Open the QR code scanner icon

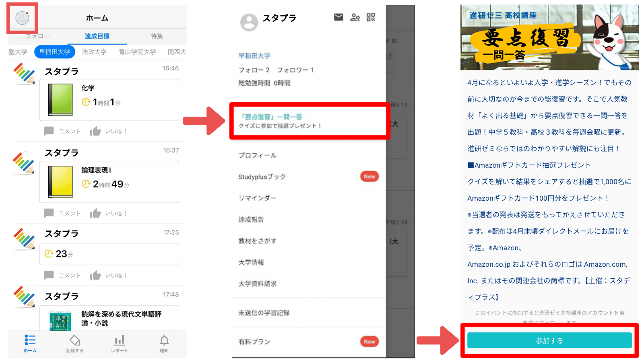coord(371,17)
